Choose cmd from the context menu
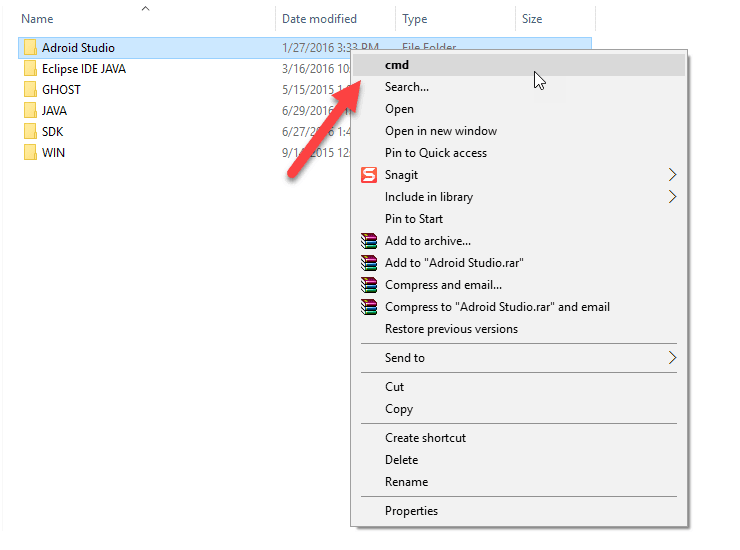The width and height of the screenshot is (740, 550). click(519, 65)
